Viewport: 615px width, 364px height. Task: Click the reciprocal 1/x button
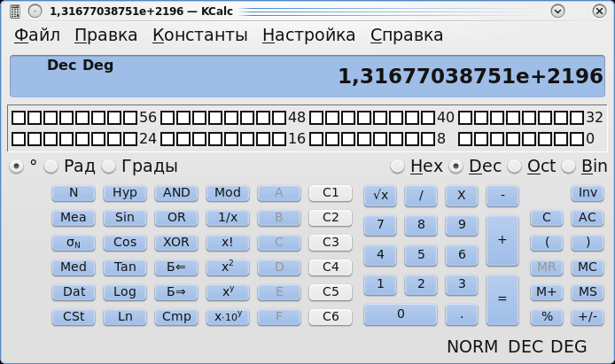(228, 218)
